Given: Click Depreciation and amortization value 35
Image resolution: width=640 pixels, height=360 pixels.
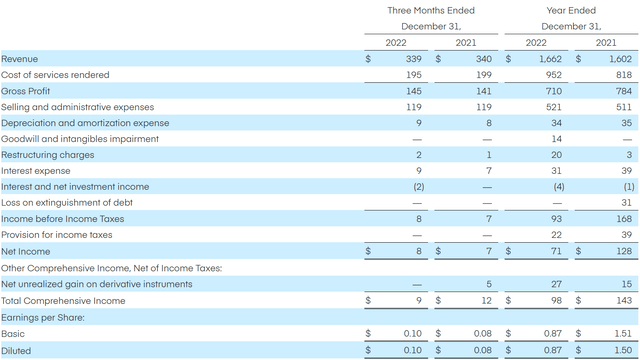Looking at the screenshot, I should pyautogui.click(x=627, y=123).
